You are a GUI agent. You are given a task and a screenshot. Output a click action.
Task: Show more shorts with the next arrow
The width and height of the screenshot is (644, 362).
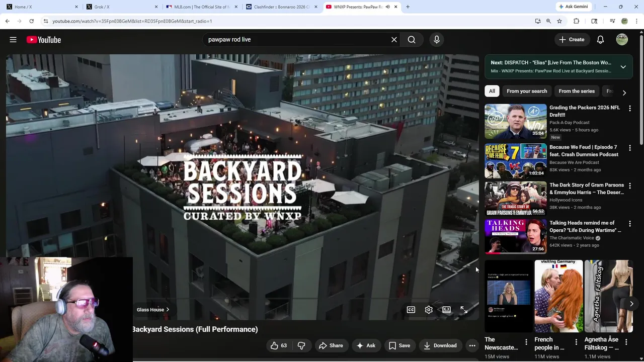(x=631, y=304)
